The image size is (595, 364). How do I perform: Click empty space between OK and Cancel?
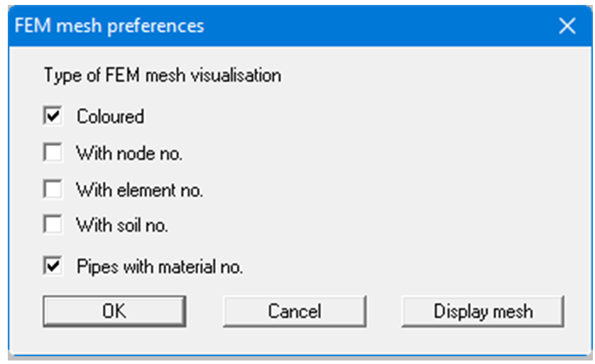coord(204,311)
